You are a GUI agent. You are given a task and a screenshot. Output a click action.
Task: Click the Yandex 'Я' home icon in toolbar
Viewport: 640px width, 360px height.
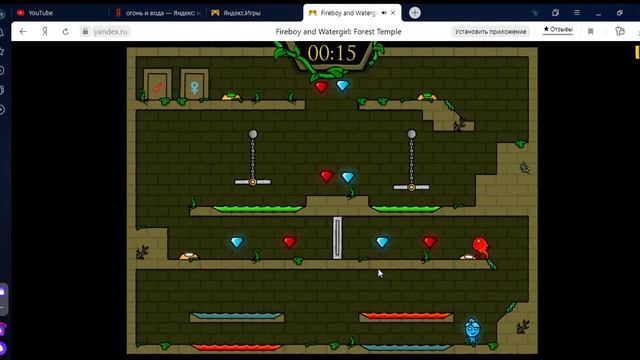tap(45, 31)
